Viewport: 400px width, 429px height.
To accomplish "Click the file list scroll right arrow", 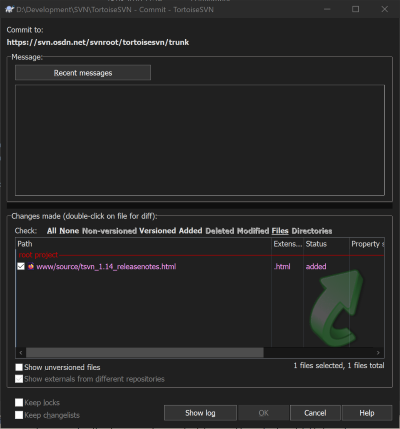I will (378, 352).
